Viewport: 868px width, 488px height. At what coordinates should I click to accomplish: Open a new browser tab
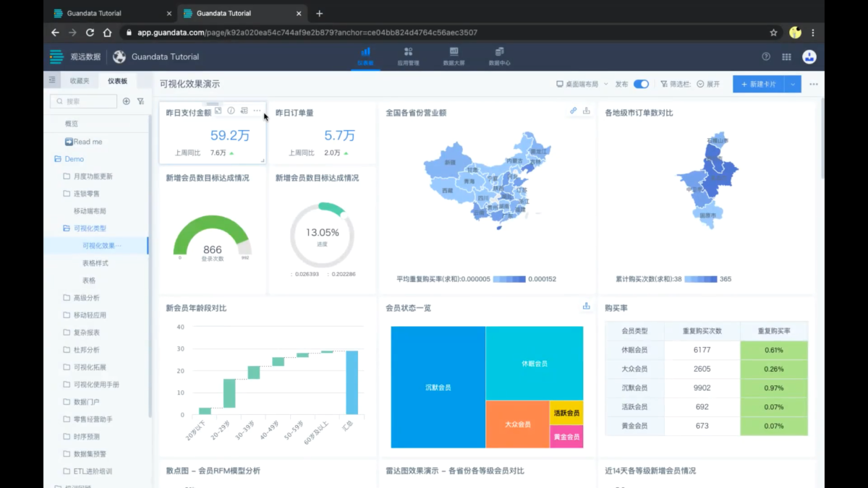[x=320, y=13]
